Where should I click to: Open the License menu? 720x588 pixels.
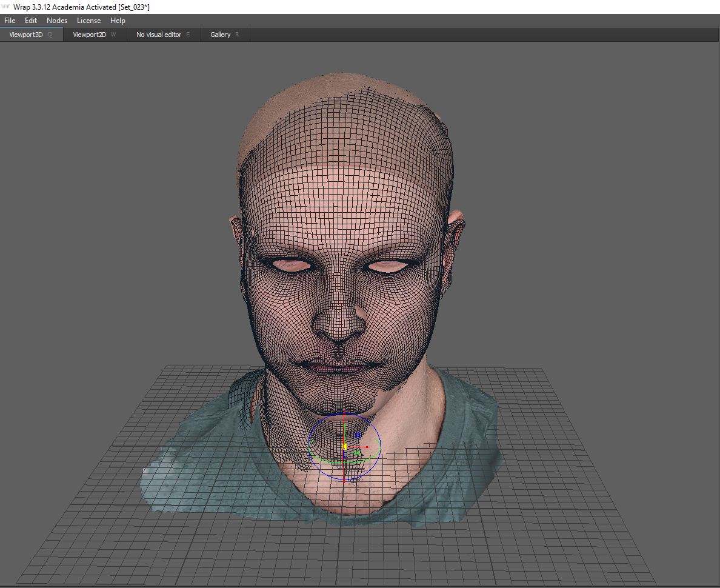pyautogui.click(x=88, y=21)
